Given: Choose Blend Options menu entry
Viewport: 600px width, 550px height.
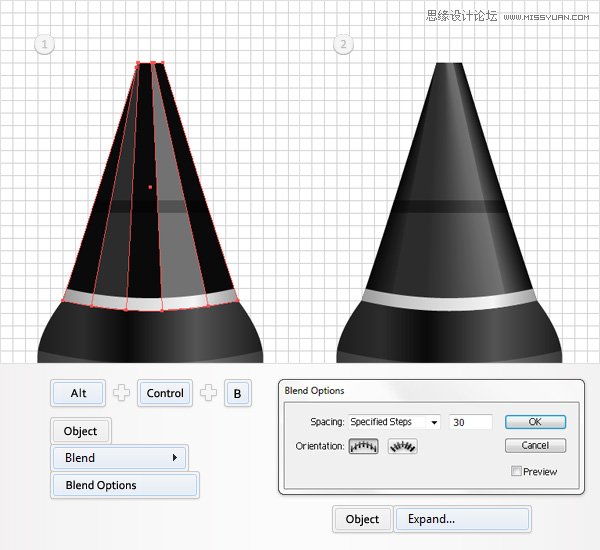Looking at the screenshot, I should (125, 485).
